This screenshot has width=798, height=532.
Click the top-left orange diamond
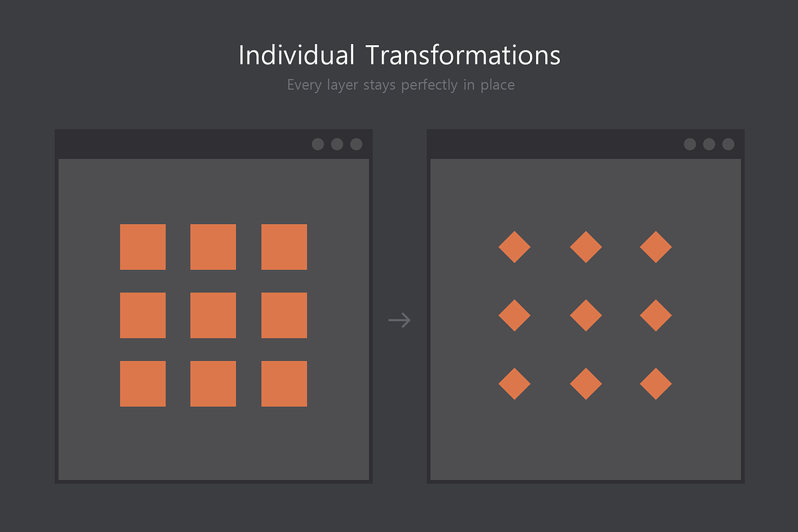(x=515, y=247)
